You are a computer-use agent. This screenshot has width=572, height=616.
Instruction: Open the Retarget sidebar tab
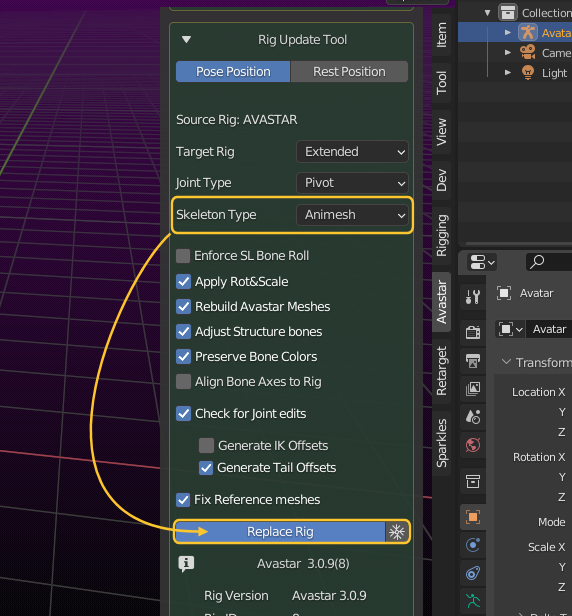(x=442, y=370)
